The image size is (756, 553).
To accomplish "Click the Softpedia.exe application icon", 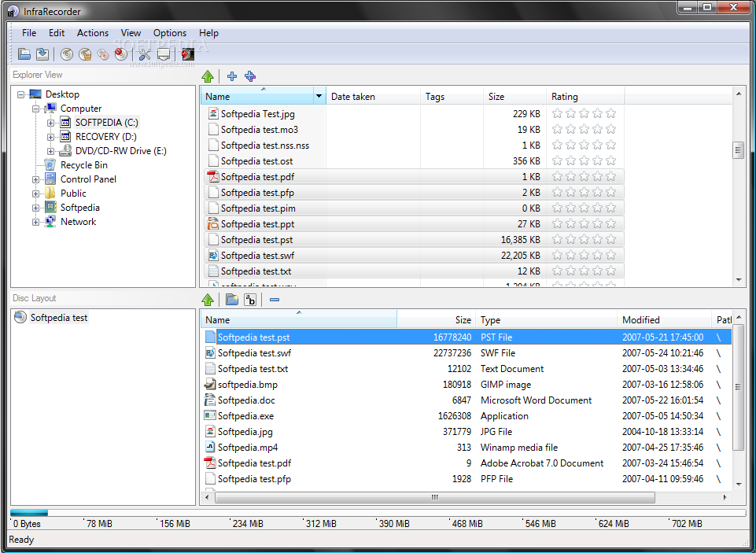I will pyautogui.click(x=210, y=415).
